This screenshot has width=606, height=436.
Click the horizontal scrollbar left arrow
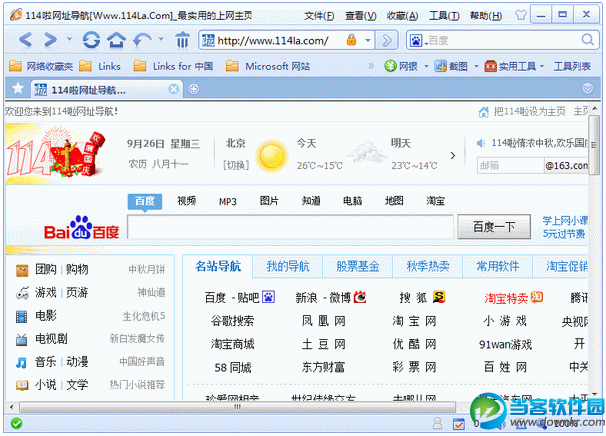(x=12, y=407)
